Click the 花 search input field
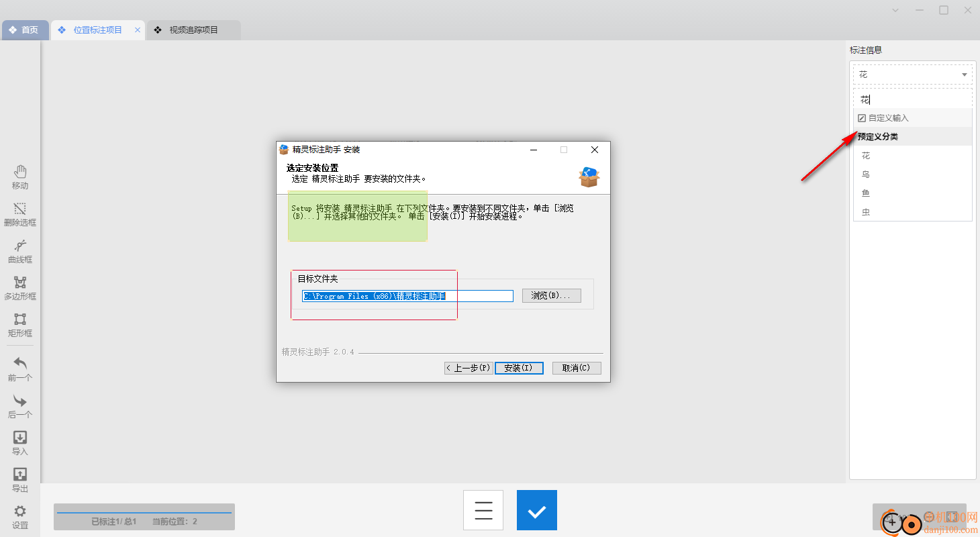This screenshot has width=980, height=537. (x=913, y=99)
